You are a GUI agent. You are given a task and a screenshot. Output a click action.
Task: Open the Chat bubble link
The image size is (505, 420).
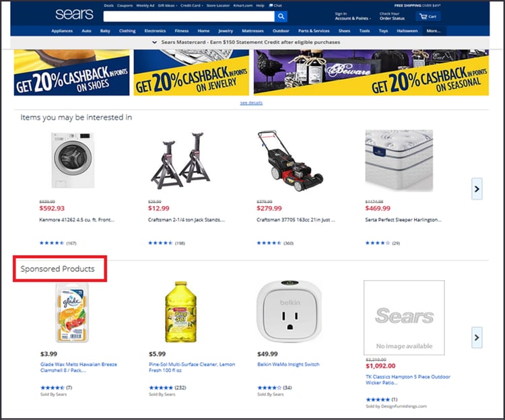point(275,5)
